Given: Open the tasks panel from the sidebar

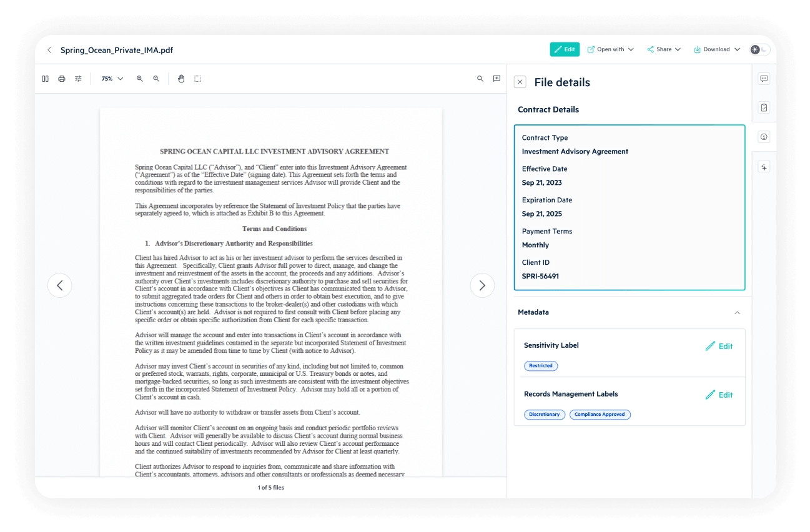Looking at the screenshot, I should pos(764,107).
